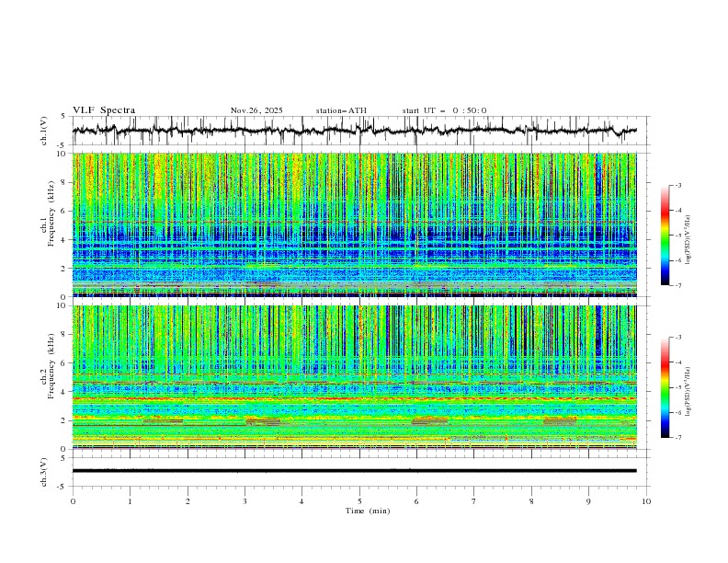728x563 pixels.
Task: Click the "-7" tick on upper colorbar
Action: click(678, 285)
